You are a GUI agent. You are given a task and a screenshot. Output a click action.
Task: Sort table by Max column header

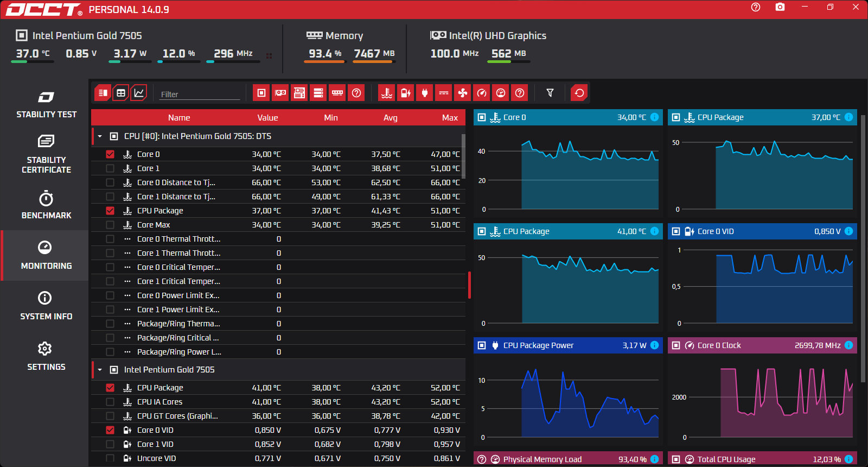pyautogui.click(x=450, y=117)
